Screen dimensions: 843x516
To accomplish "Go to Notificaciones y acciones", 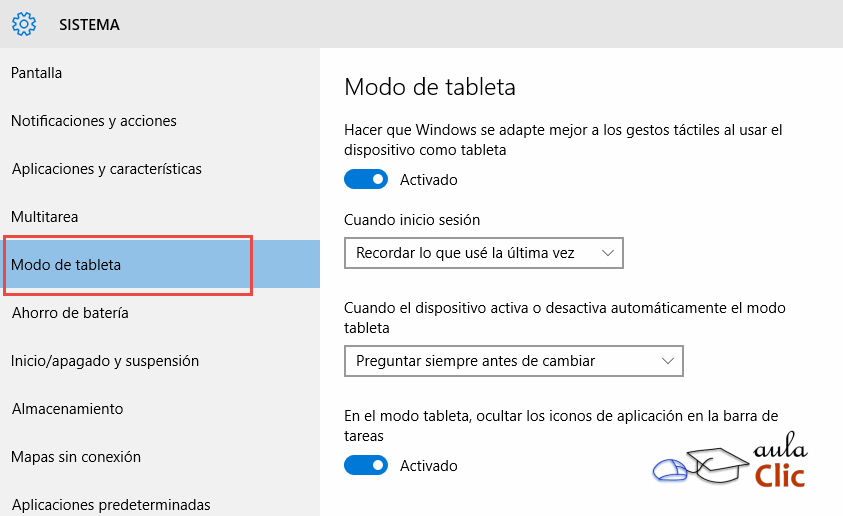I will point(94,121).
